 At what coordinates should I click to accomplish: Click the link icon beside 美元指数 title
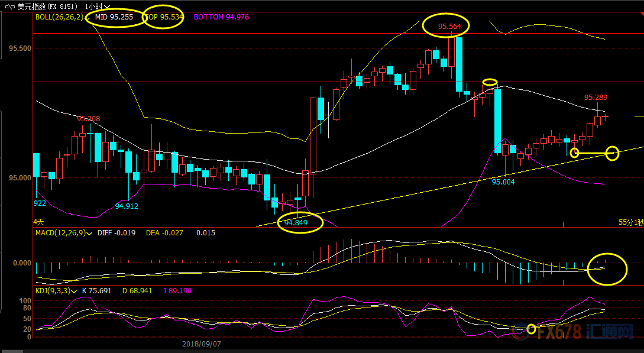[9, 7]
